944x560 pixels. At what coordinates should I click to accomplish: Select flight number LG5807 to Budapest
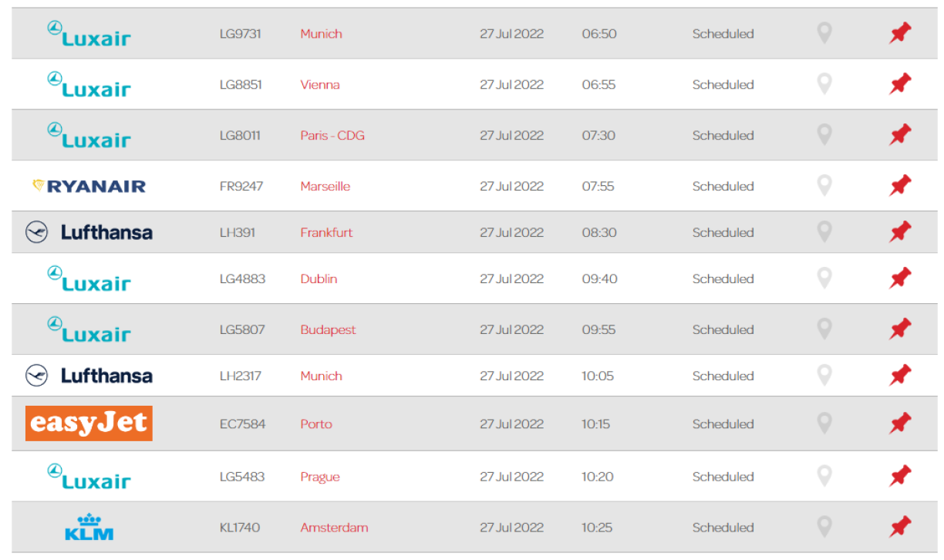[242, 330]
